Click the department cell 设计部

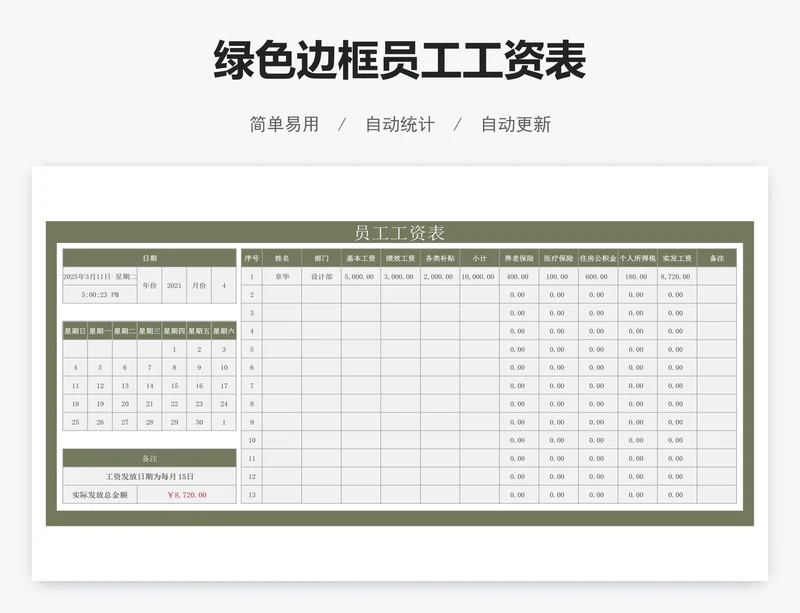pos(321,277)
